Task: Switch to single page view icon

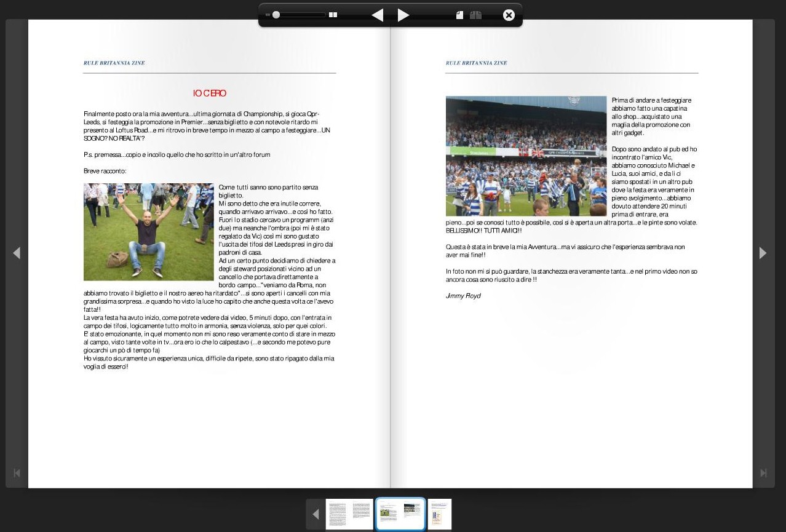Action: 459,15
